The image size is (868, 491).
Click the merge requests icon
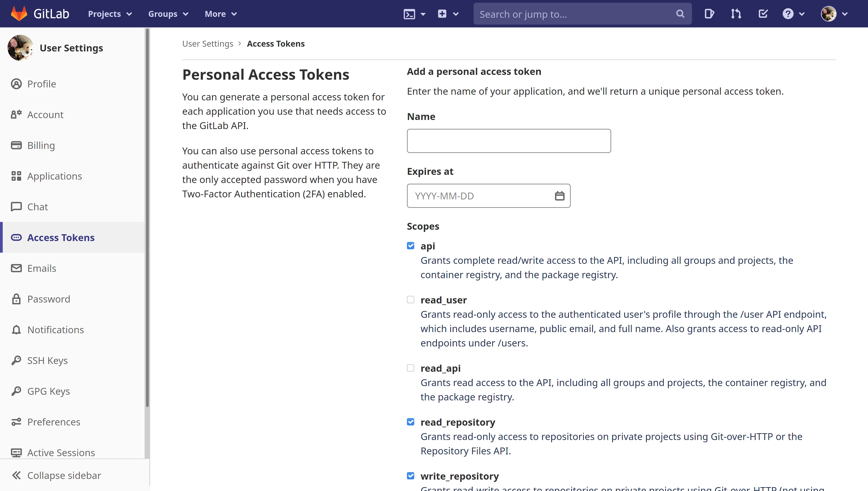[x=737, y=14]
